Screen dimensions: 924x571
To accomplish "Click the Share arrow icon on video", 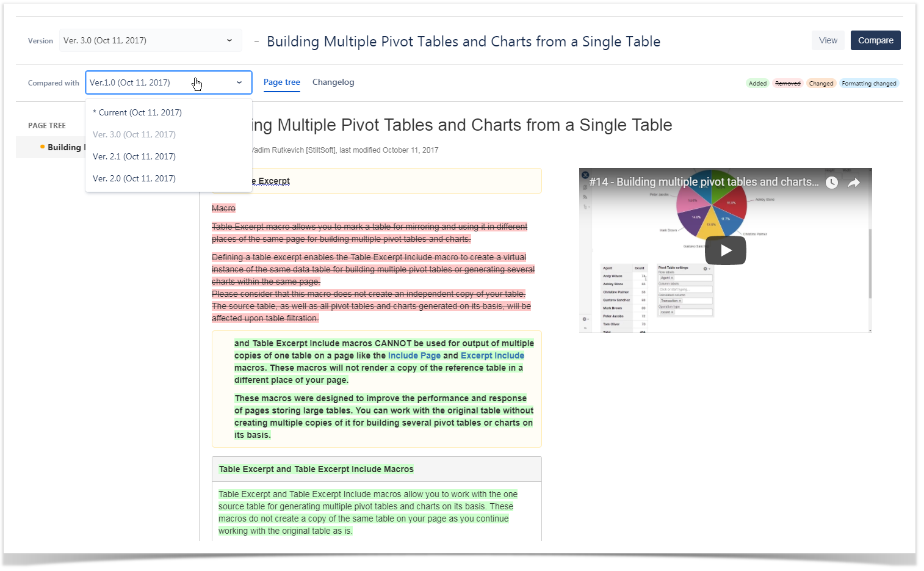I will pos(854,183).
